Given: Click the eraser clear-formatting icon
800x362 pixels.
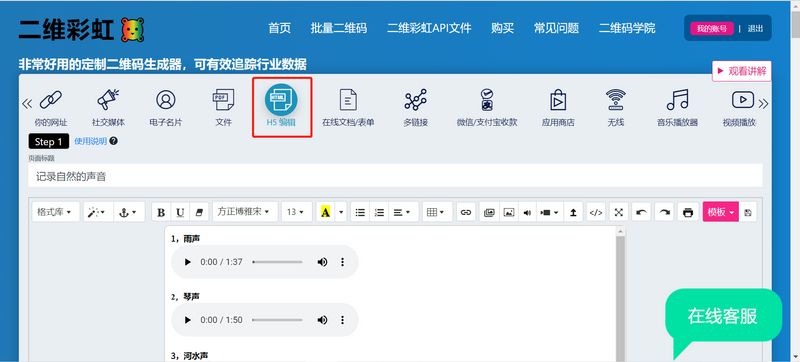Looking at the screenshot, I should (x=199, y=212).
